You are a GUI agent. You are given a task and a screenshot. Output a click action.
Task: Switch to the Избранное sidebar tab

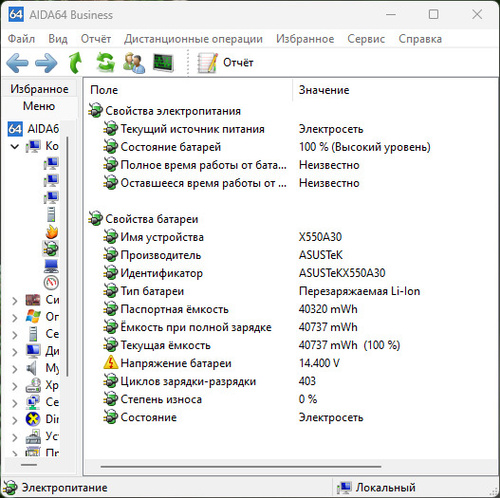click(39, 89)
